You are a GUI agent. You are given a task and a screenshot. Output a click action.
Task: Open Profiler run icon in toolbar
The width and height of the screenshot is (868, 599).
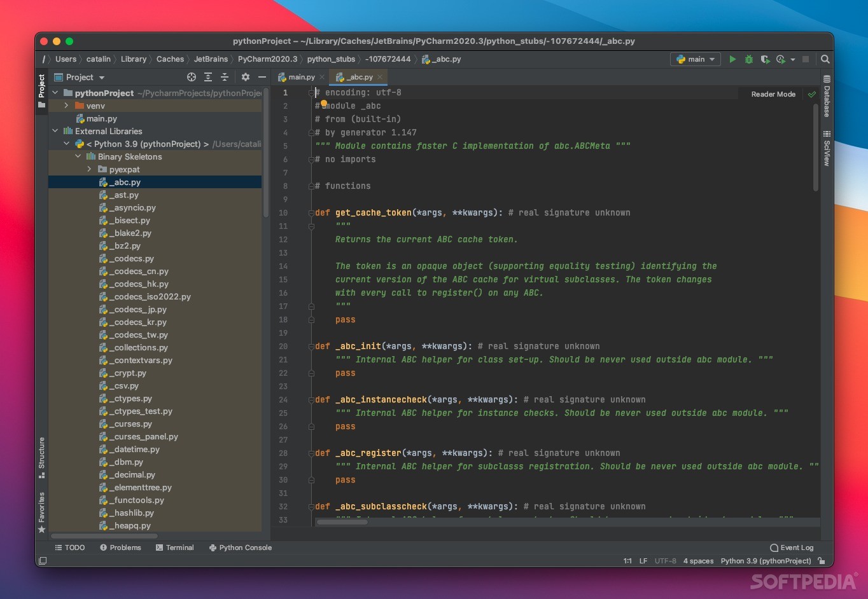pos(780,59)
